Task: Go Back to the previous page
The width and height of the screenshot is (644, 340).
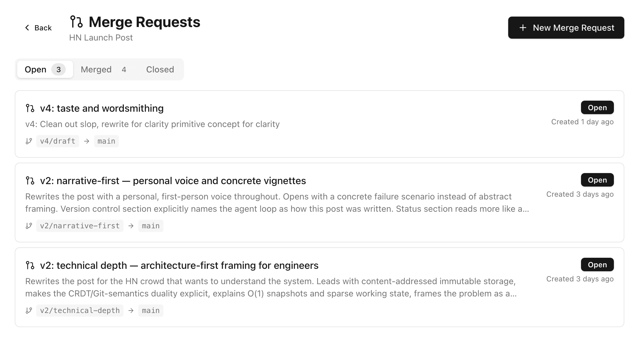Action: (x=38, y=28)
